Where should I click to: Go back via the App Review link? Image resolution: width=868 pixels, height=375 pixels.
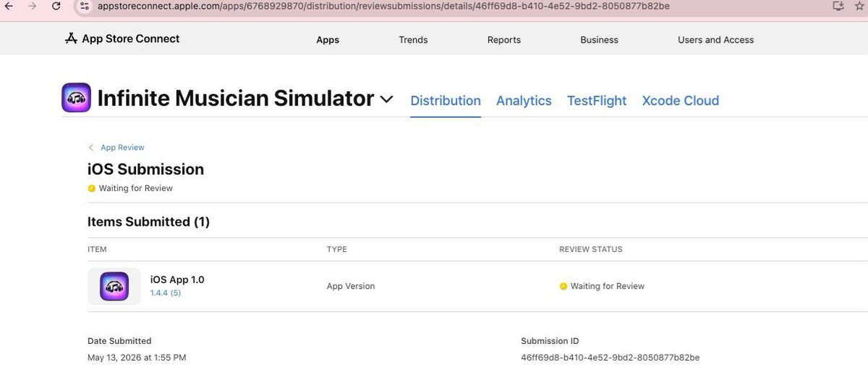(122, 148)
